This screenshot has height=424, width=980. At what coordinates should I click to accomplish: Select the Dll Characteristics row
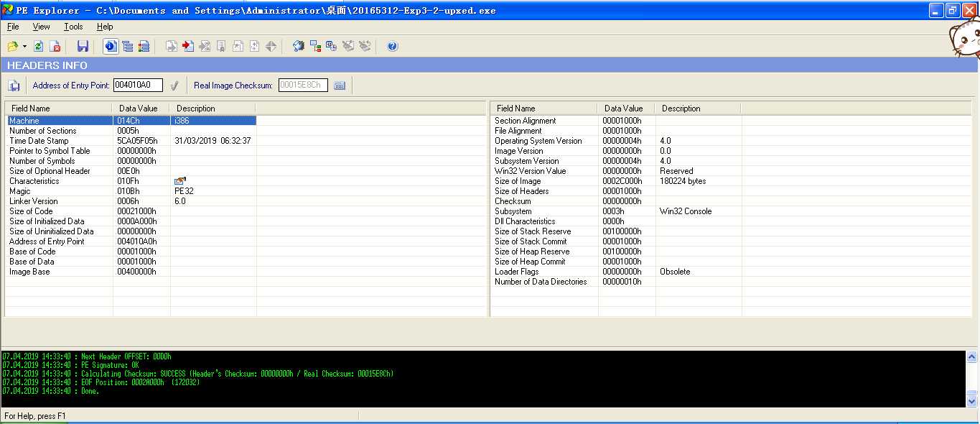[x=617, y=221]
